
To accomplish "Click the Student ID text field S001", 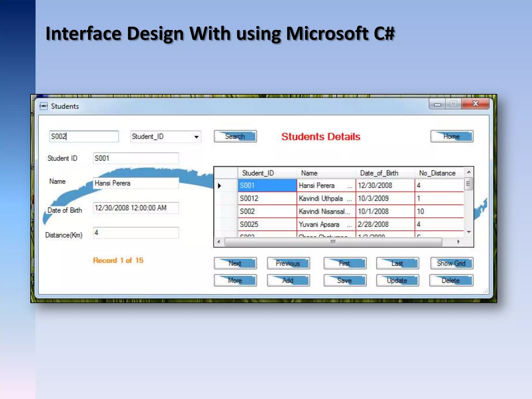I will (x=136, y=158).
